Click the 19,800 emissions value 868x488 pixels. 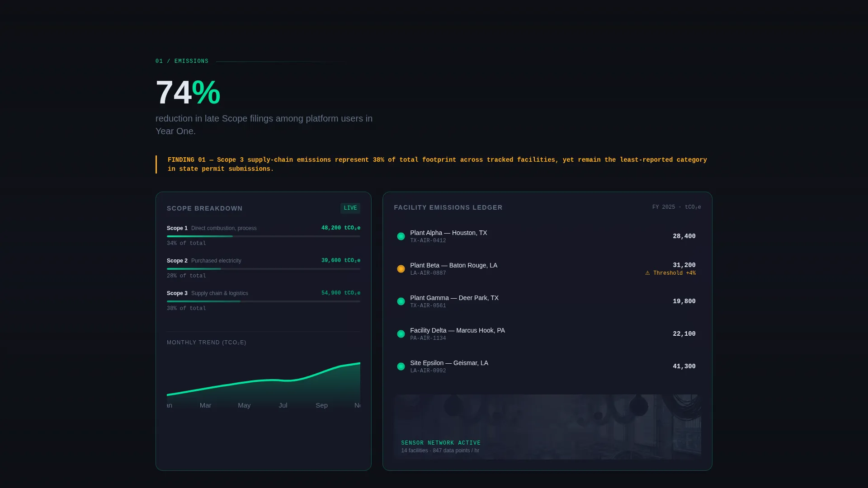pyautogui.click(x=684, y=301)
